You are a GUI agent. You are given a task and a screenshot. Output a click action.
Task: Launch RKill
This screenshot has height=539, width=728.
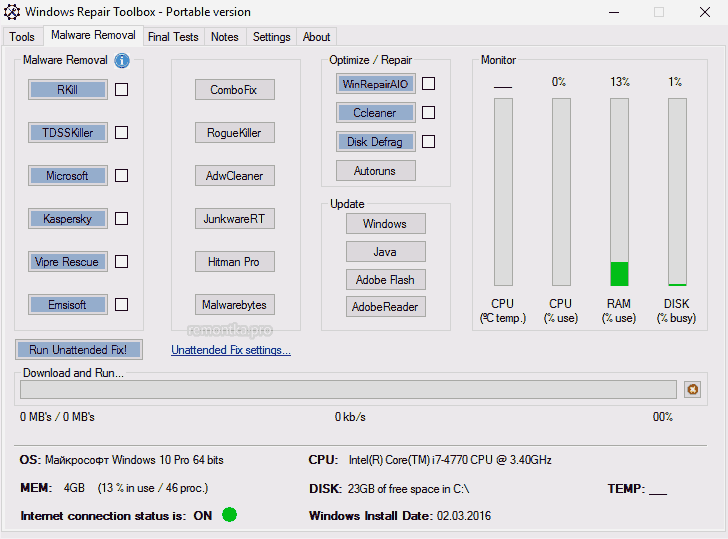pos(68,90)
